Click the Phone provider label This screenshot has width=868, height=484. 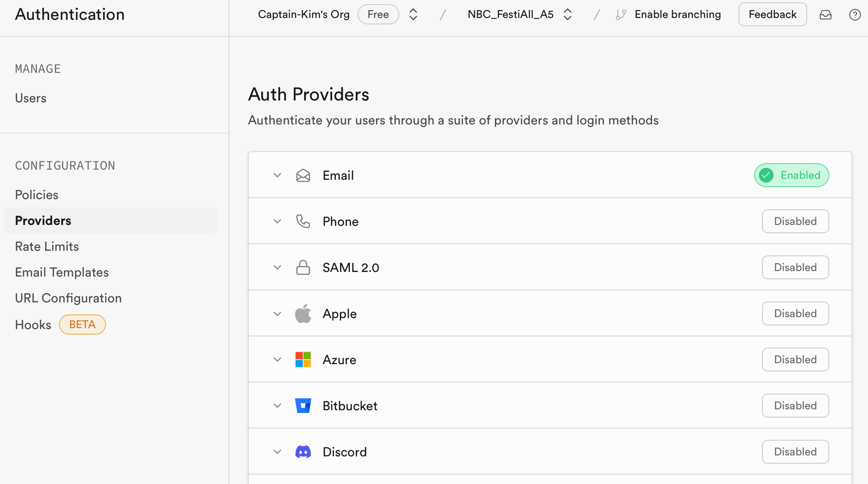point(340,222)
